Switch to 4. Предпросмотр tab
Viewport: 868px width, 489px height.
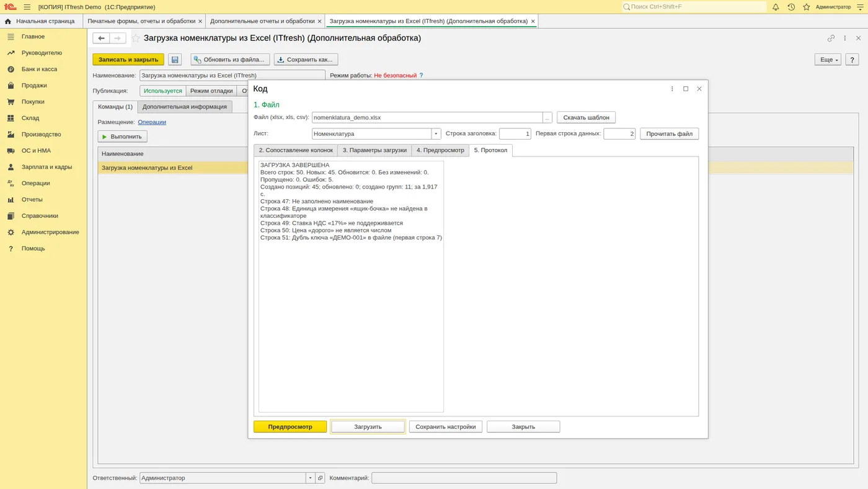tap(440, 150)
